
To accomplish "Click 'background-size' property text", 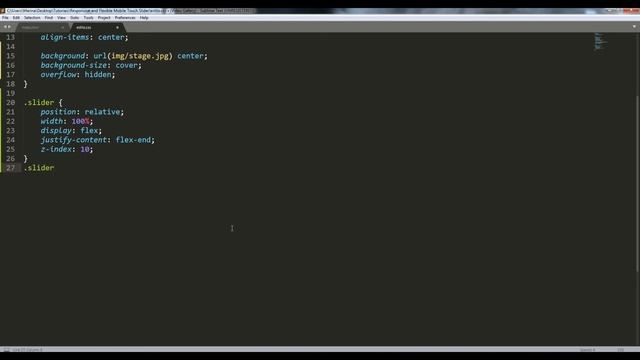I will [73, 65].
